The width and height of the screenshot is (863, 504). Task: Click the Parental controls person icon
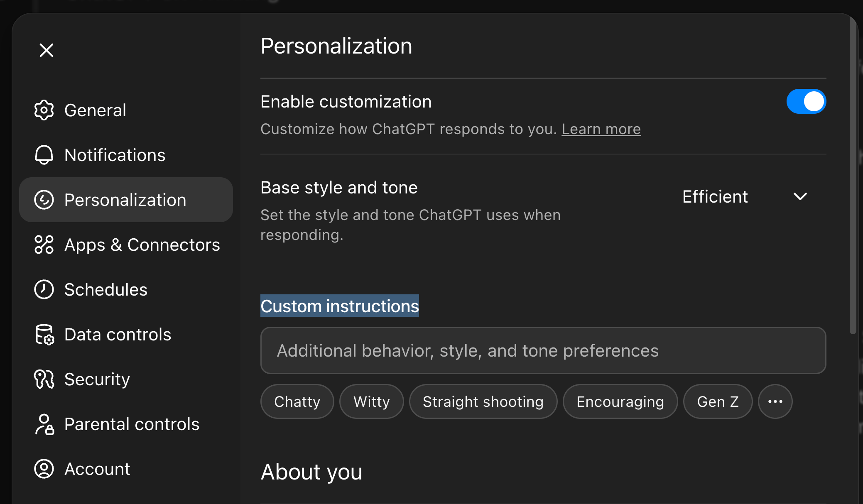pos(44,424)
